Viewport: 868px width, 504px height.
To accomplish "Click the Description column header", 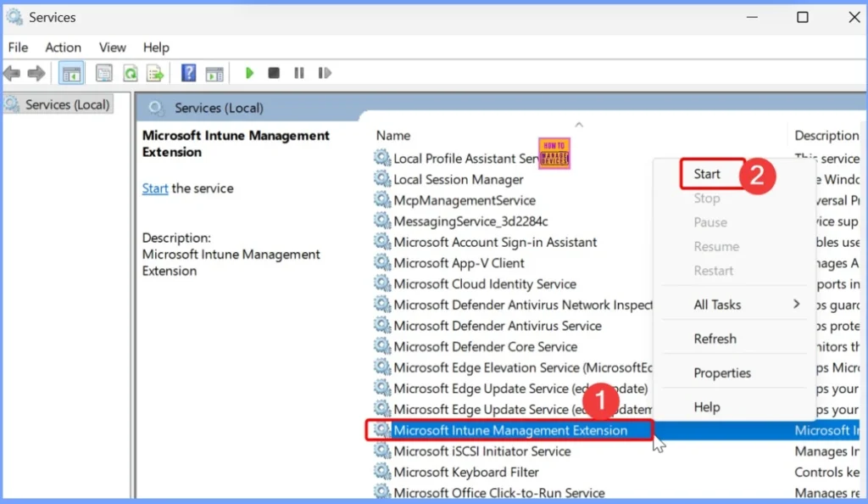I will coord(826,136).
